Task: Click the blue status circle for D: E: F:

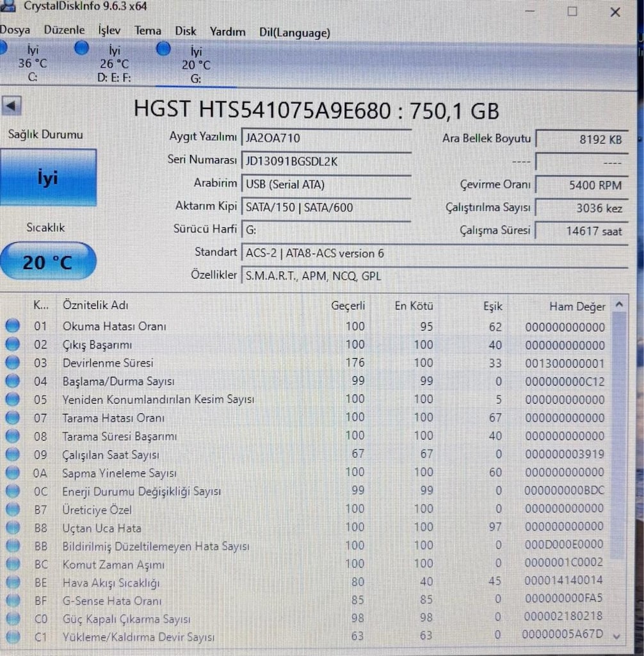Action: (81, 49)
